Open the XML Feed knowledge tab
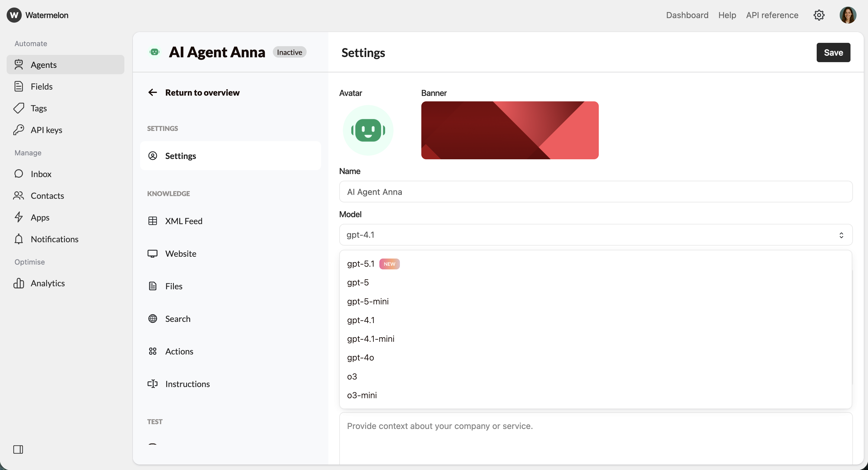868x470 pixels. [183, 221]
